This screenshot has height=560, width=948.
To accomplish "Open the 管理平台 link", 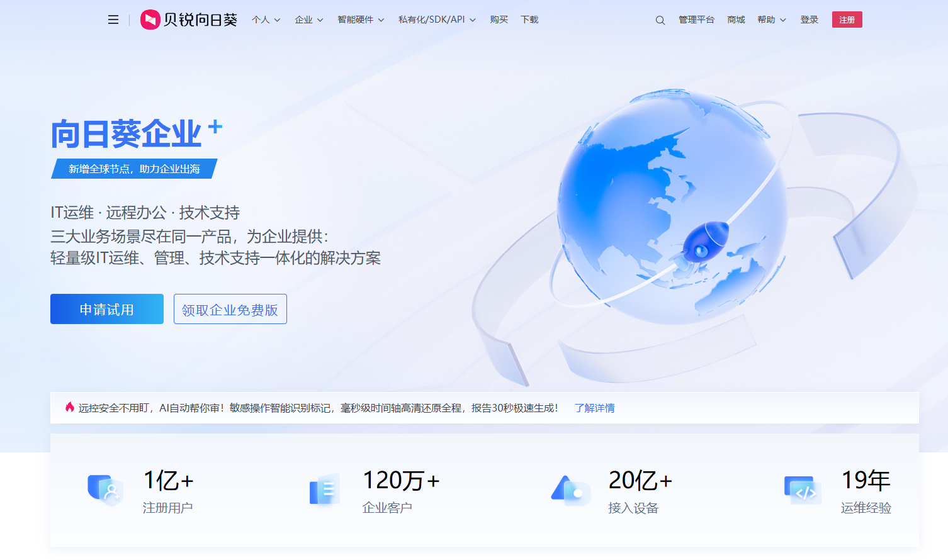I will click(696, 20).
